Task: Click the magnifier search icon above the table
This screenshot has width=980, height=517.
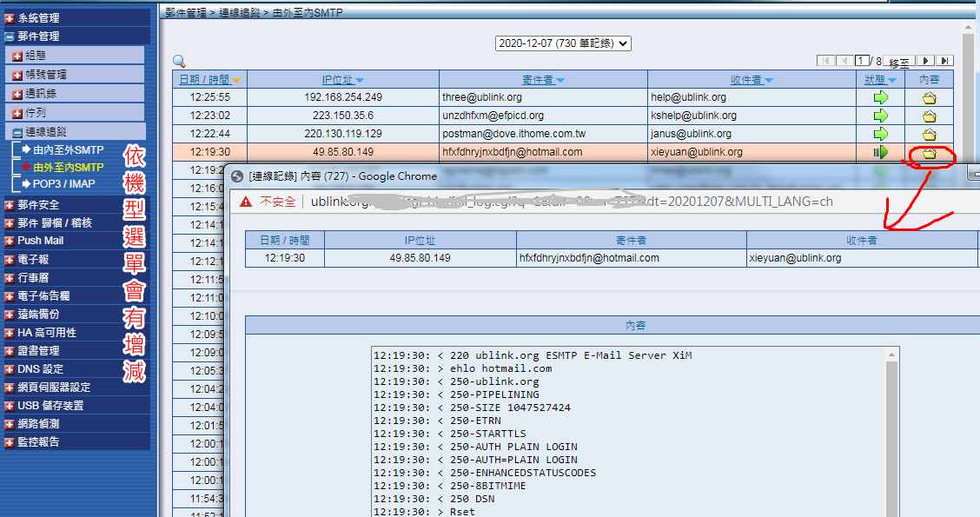Action: pyautogui.click(x=179, y=62)
